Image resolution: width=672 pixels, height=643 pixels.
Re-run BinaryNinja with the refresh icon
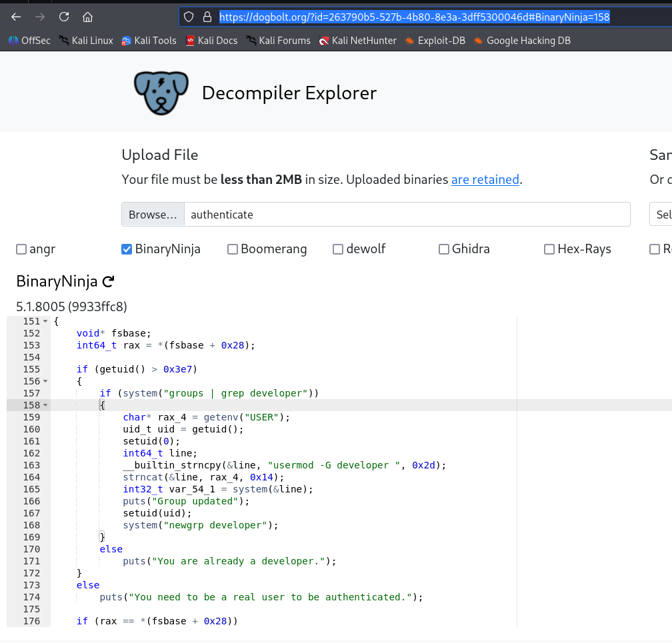(109, 282)
